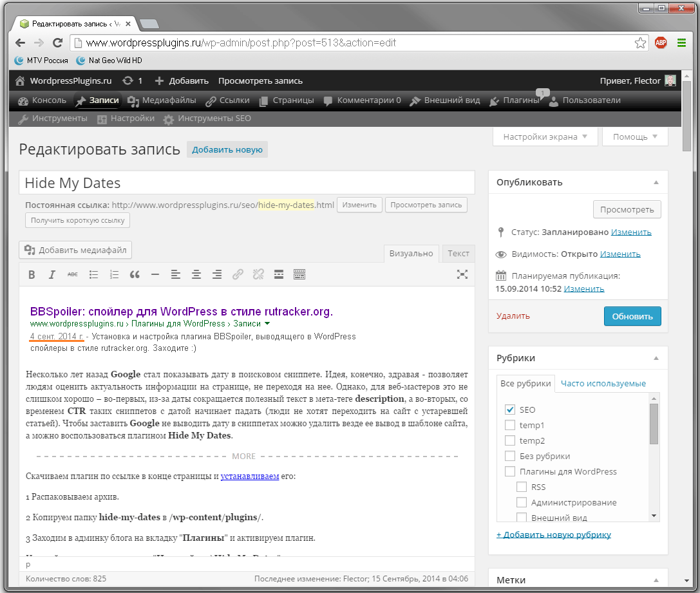The image size is (700, 593).
Task: Click the + Добавить новую рубрику link
Action: [x=554, y=534]
